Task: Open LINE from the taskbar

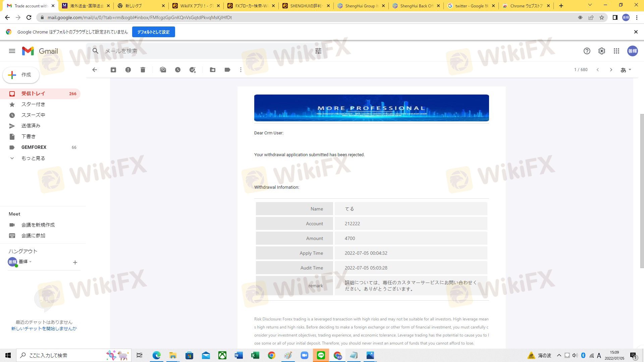Action: [x=321, y=355]
